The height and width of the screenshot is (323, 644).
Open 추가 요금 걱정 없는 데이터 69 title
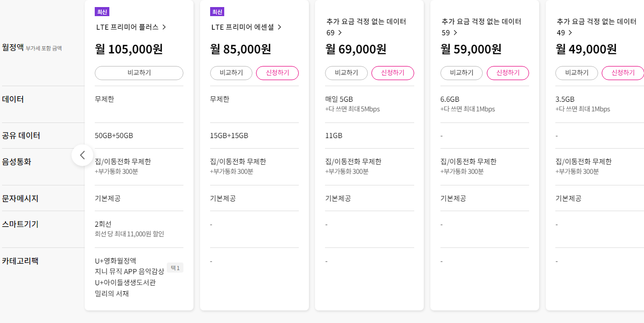point(365,22)
